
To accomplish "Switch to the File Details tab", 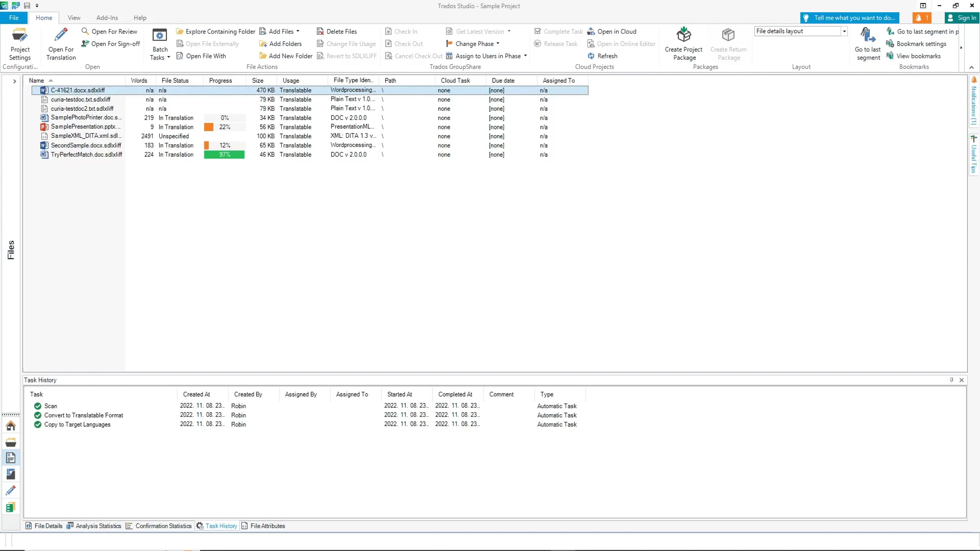I will 44,526.
